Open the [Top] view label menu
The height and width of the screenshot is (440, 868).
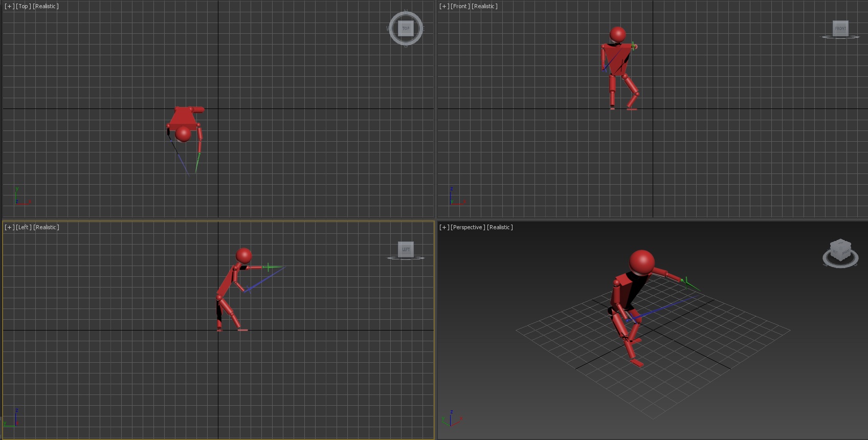23,6
